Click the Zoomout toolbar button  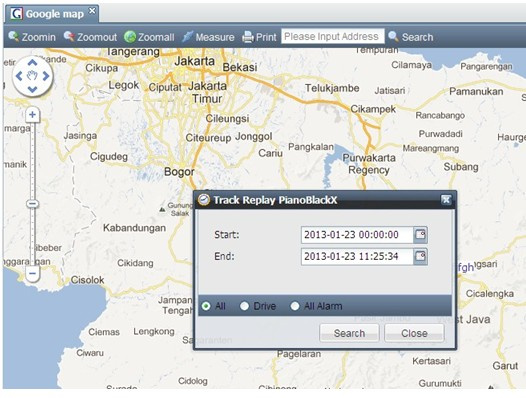[91, 37]
